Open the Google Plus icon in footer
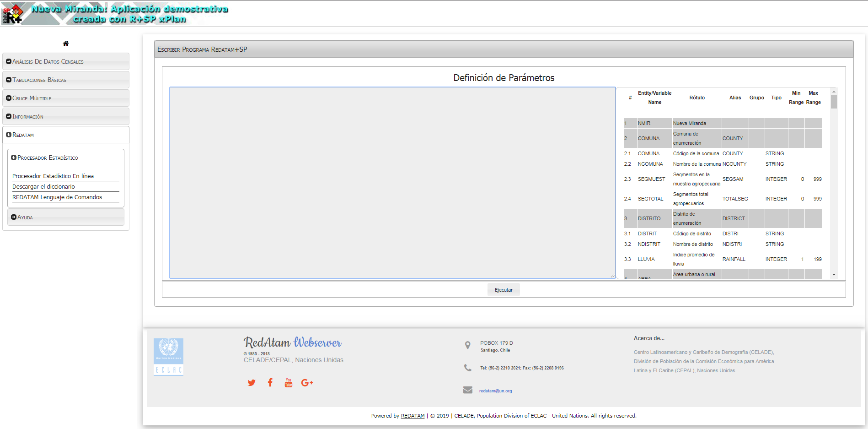 (307, 383)
